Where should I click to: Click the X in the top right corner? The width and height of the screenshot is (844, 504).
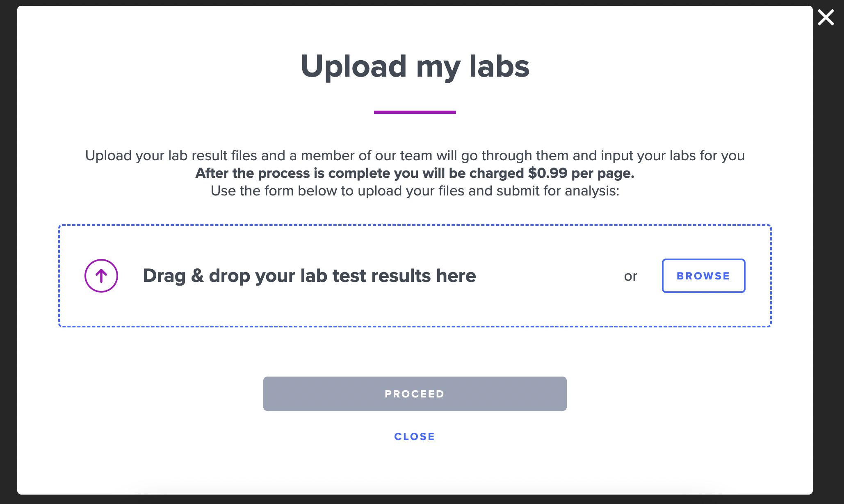826,17
